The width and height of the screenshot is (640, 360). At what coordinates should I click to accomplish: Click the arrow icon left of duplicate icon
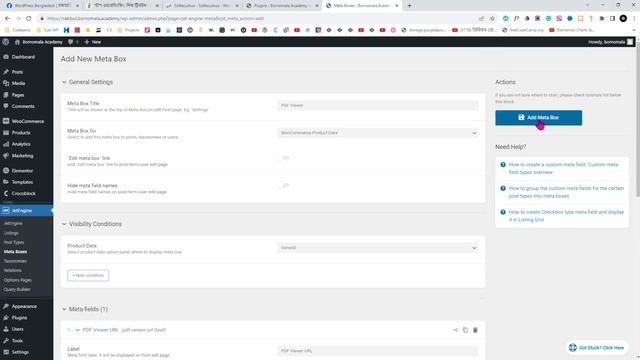[x=455, y=330]
